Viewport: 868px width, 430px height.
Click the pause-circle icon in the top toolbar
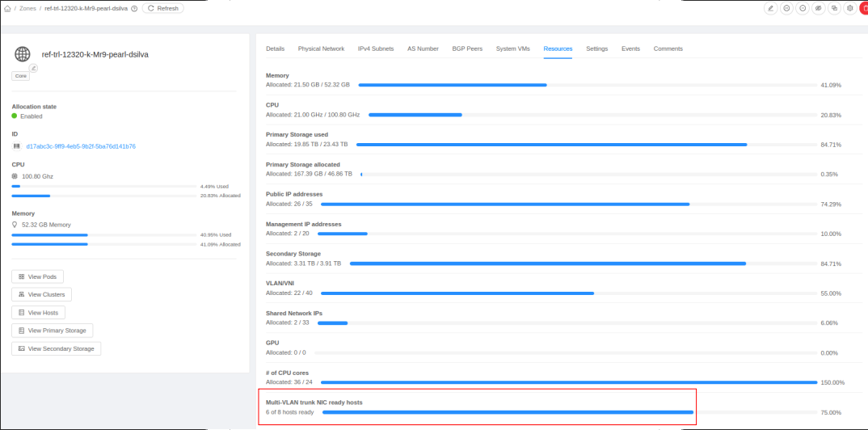pos(786,8)
